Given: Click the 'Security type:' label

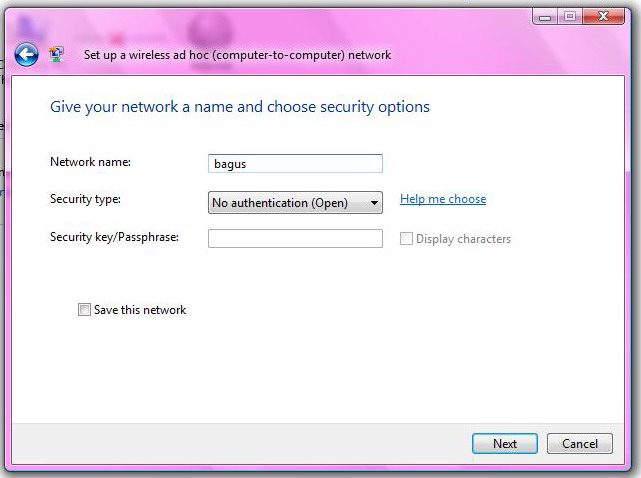Looking at the screenshot, I should coord(85,199).
